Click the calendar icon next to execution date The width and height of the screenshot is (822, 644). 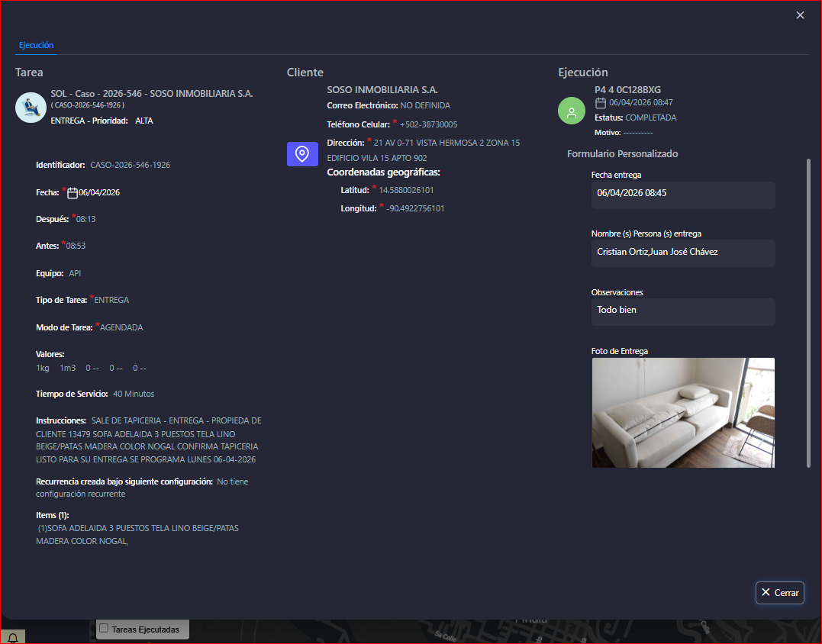[x=601, y=103]
